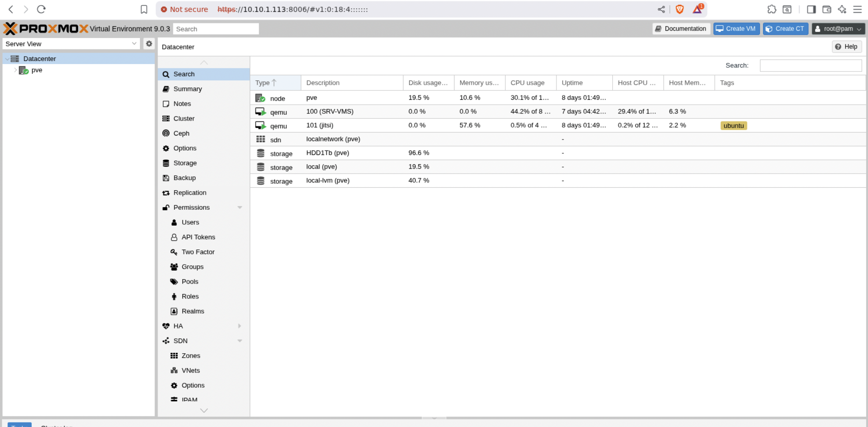Click the Create CT button

click(785, 29)
